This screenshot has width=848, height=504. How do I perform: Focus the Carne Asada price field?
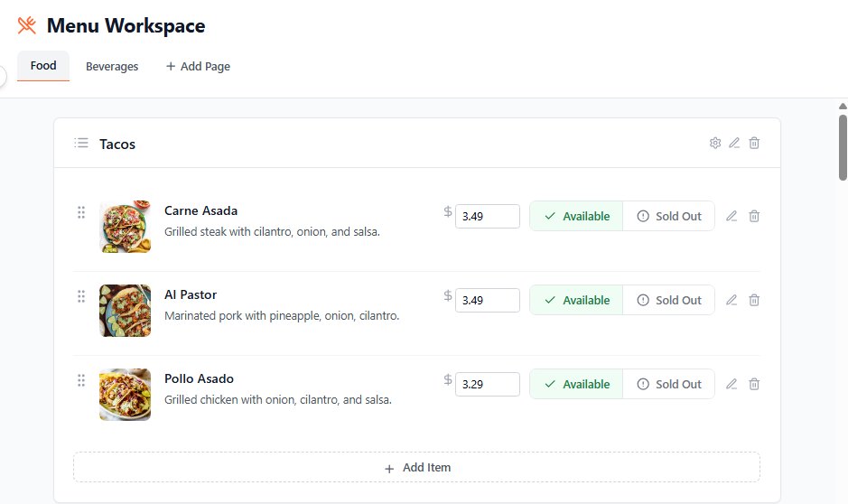pos(488,216)
